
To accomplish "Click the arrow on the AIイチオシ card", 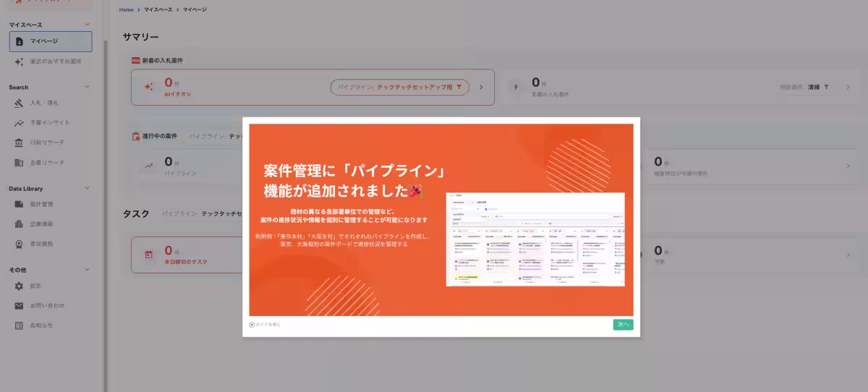I will (x=481, y=87).
